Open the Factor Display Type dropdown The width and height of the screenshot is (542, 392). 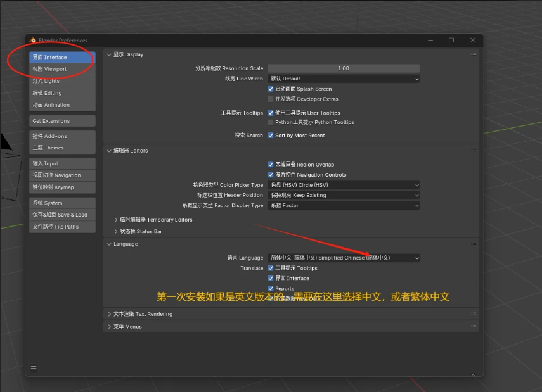pos(344,205)
